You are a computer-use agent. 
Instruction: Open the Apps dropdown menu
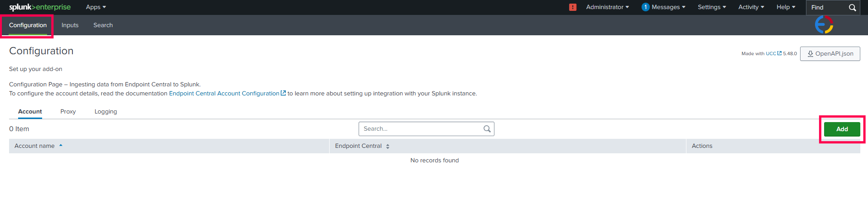pyautogui.click(x=96, y=7)
